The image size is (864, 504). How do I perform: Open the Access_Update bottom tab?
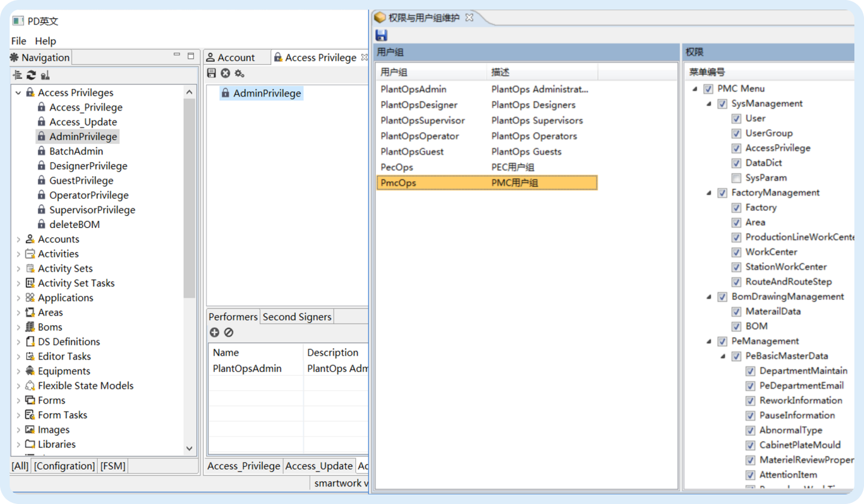pyautogui.click(x=319, y=466)
